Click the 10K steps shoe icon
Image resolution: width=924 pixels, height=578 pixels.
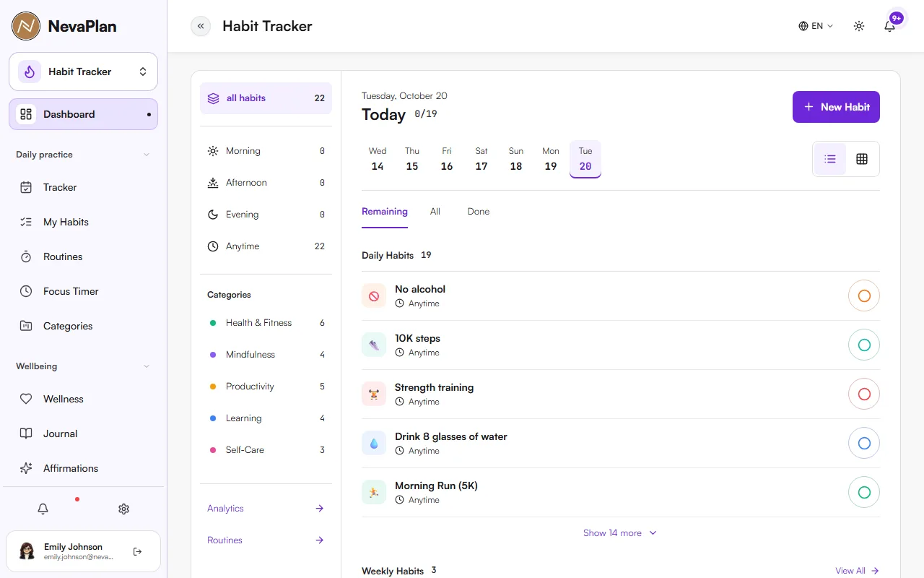pos(374,345)
